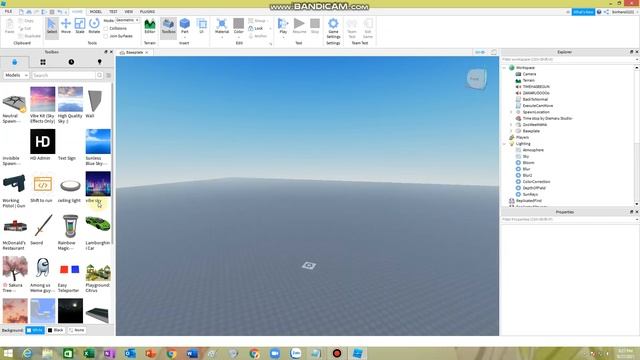Toggle the Toolbox button in ribbon

[x=168, y=27]
